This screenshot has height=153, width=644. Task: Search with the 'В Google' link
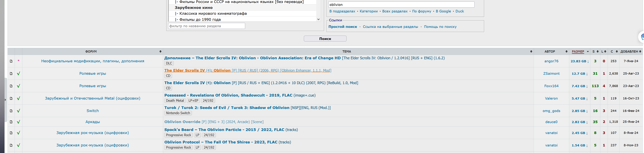tap(443, 11)
